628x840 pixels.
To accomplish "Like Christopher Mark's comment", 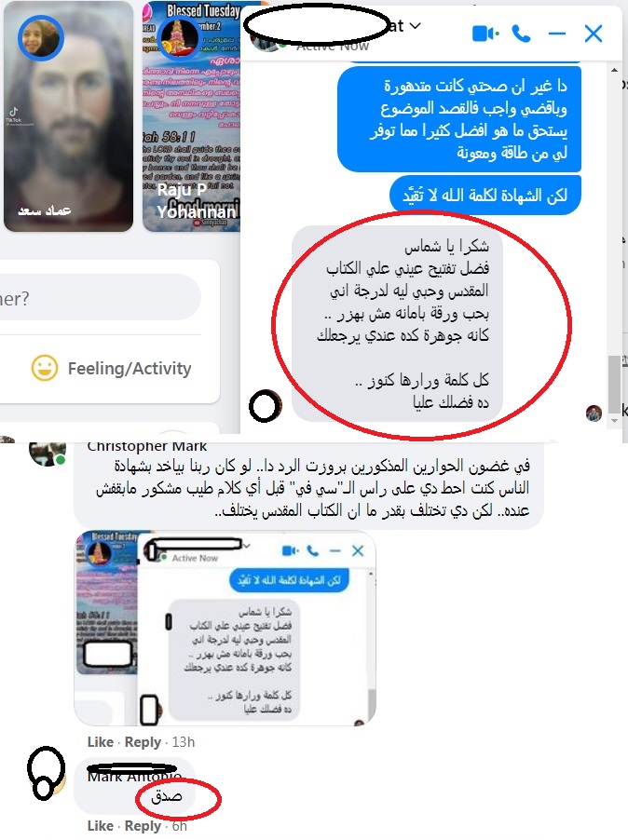I will pos(101,742).
